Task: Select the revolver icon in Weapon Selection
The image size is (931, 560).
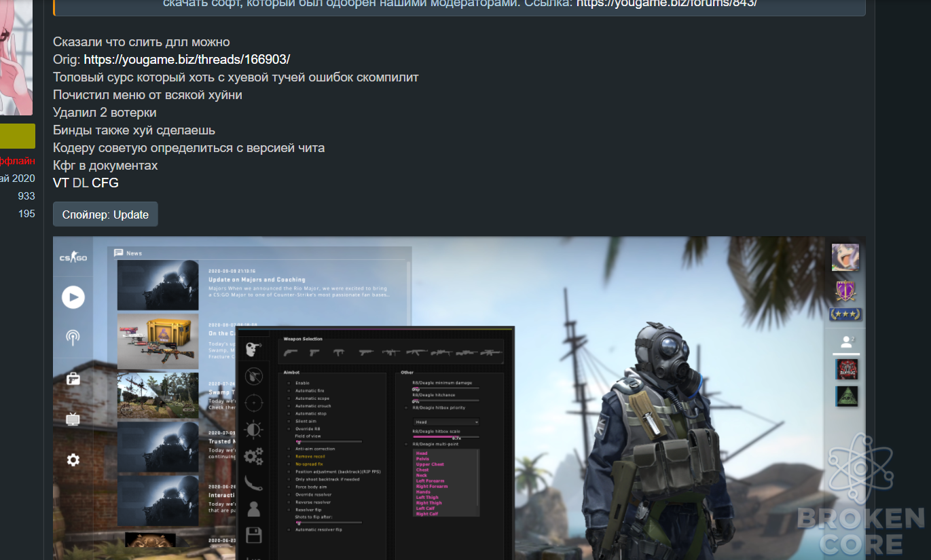Action: click(292, 352)
